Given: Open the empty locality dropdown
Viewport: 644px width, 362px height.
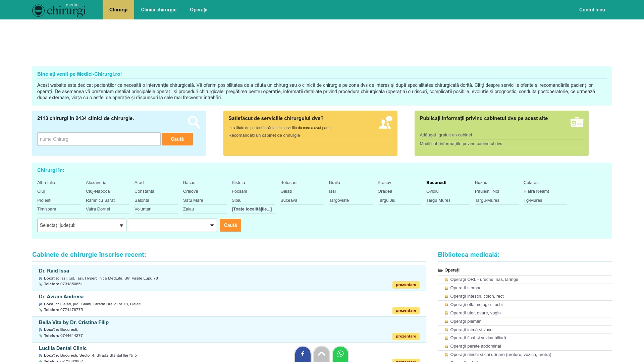Looking at the screenshot, I should [172, 225].
